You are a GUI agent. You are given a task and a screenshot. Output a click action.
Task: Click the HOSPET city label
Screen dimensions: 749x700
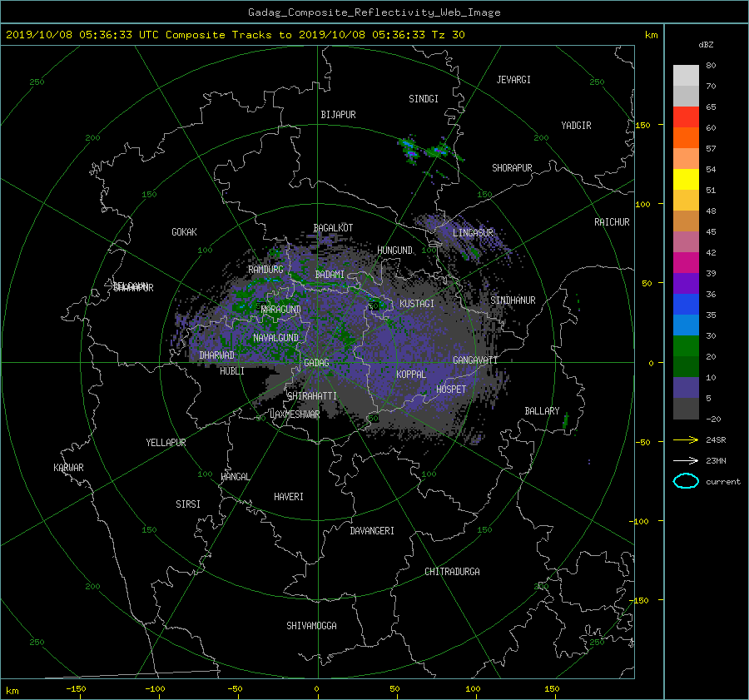(451, 390)
